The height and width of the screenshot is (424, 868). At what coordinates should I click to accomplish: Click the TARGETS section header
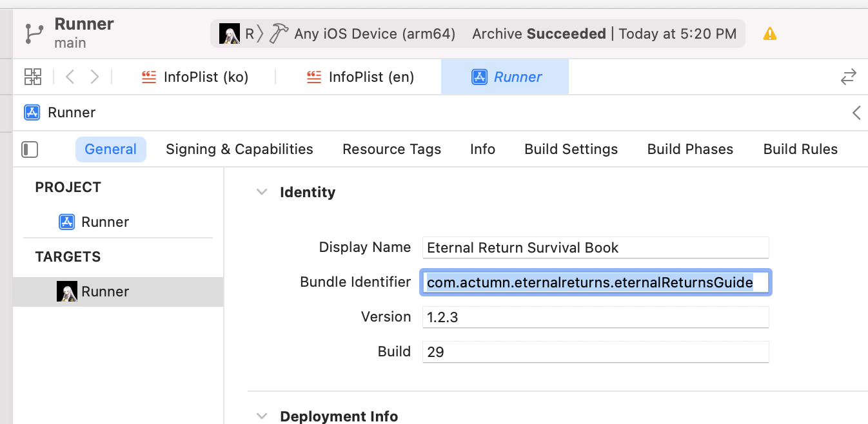point(68,257)
